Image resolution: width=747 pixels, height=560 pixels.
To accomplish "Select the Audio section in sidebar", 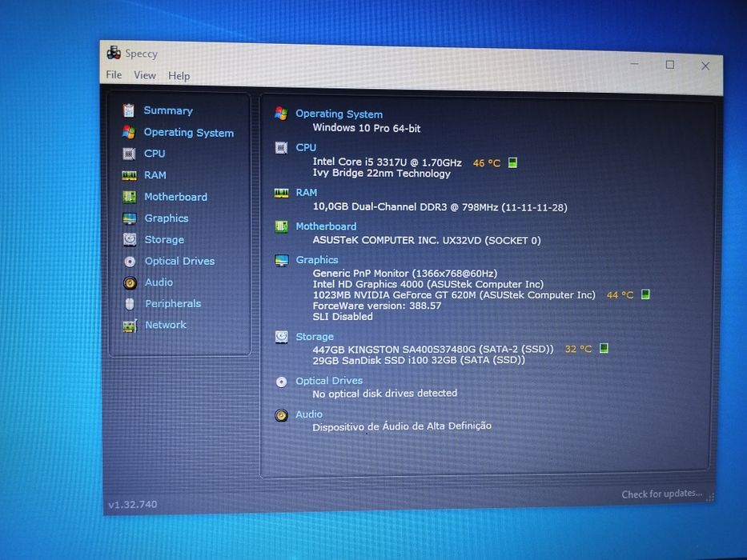I will [159, 282].
